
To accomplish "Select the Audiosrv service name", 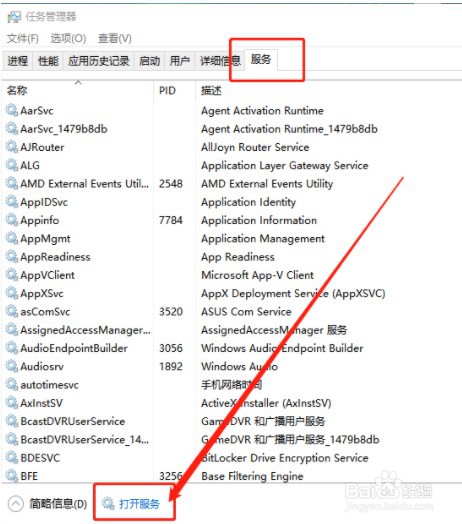I will tap(42, 366).
